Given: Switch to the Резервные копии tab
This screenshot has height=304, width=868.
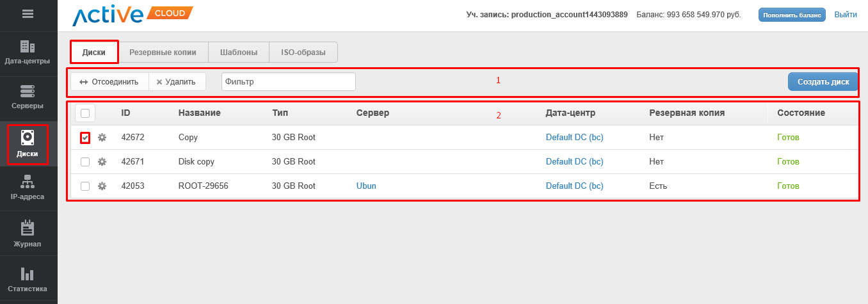Looking at the screenshot, I should coord(163,52).
